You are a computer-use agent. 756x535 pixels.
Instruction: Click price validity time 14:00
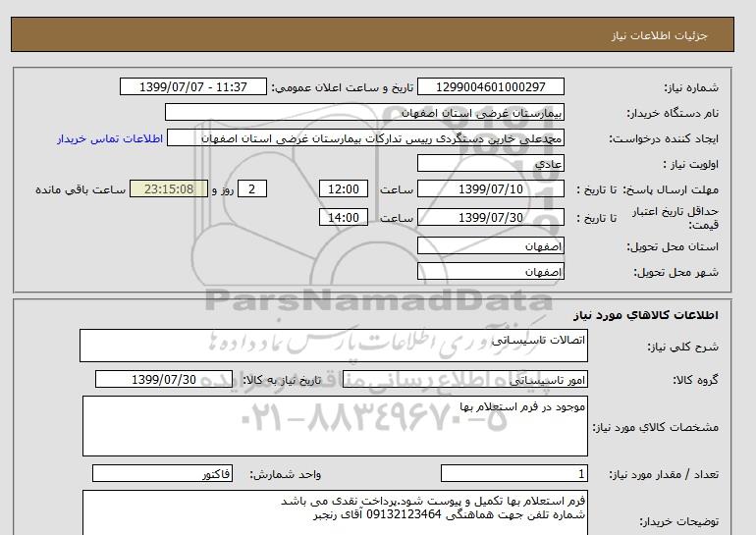[x=344, y=217]
